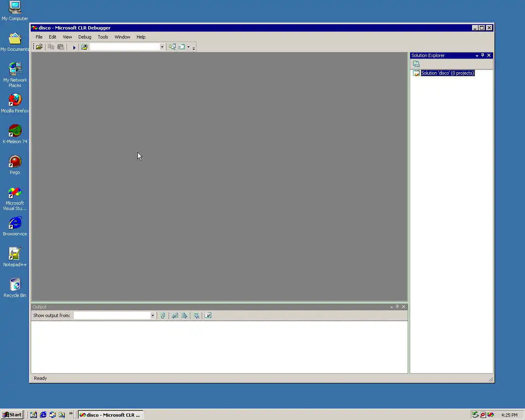
Task: Minimize the CLR Debugger window
Action: (475, 28)
